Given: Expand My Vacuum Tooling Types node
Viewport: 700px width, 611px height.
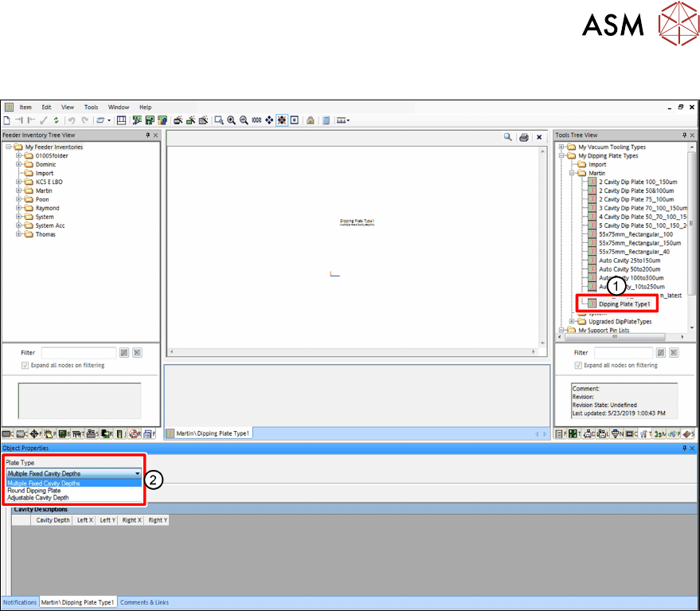Looking at the screenshot, I should [x=561, y=147].
